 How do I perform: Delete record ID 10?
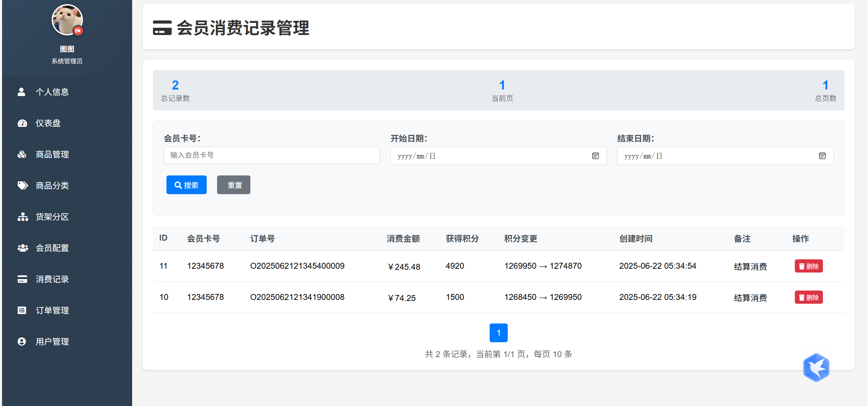[x=808, y=297]
